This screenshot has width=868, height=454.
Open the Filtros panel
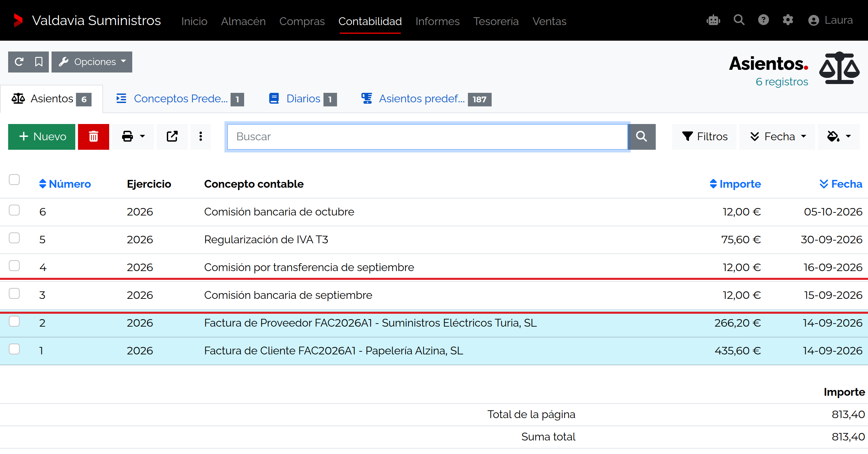704,137
